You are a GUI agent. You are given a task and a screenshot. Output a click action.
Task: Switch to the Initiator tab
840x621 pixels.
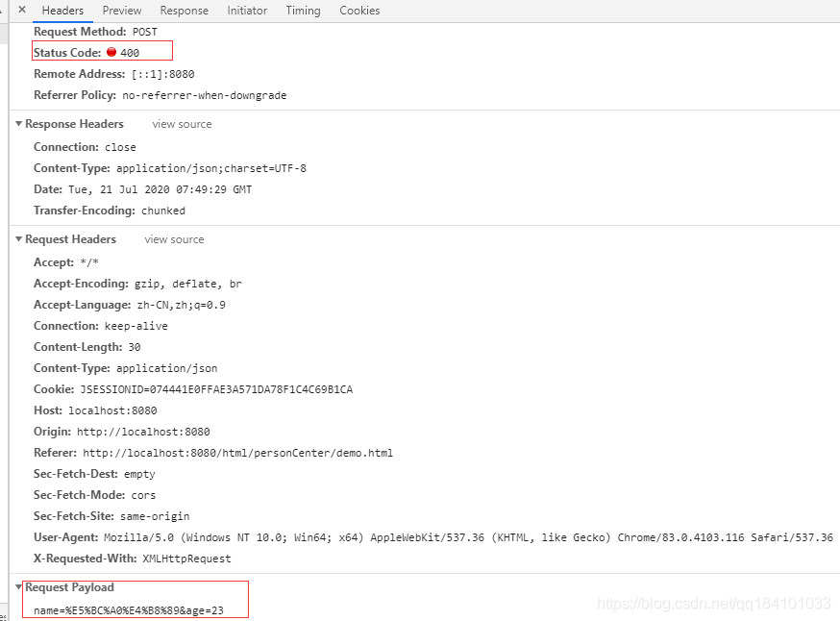[247, 11]
